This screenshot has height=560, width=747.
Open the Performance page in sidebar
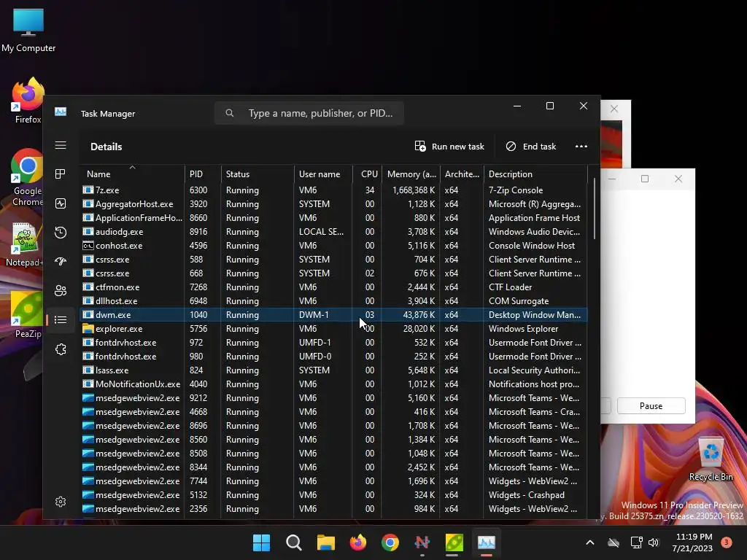pyautogui.click(x=61, y=204)
